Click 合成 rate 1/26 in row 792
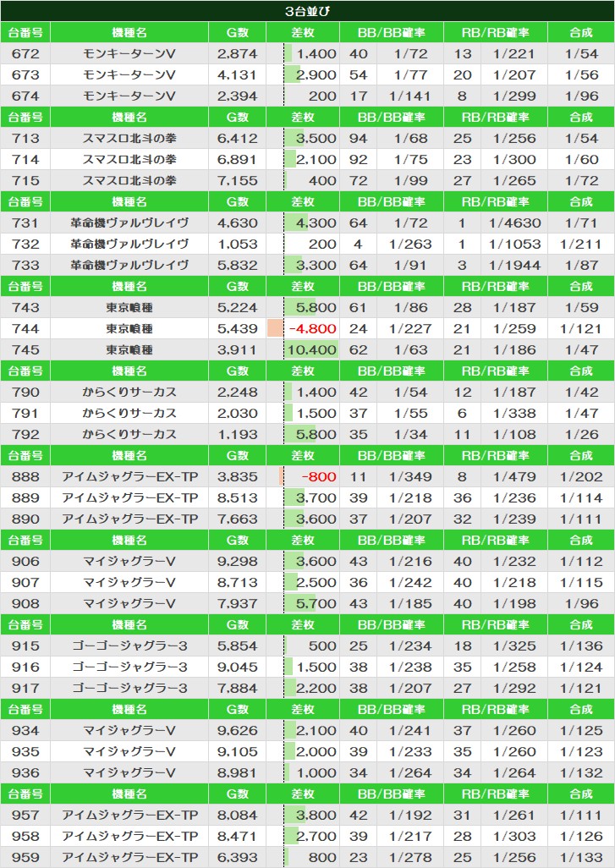 click(580, 435)
